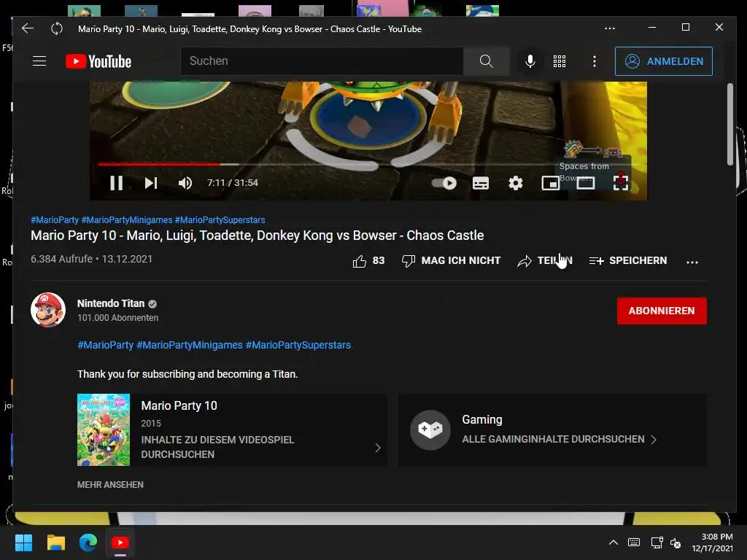The height and width of the screenshot is (560, 747).
Task: Go back with the window's back arrow
Action: point(28,28)
